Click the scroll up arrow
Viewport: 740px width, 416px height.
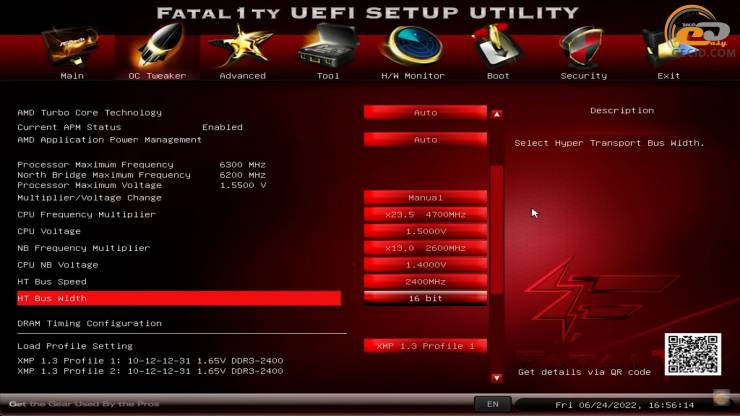[496, 114]
